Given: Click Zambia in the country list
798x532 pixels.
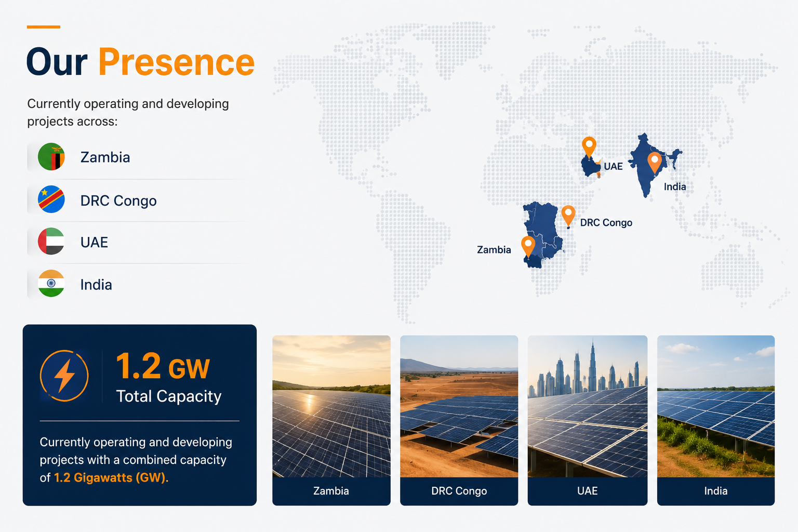Looking at the screenshot, I should (105, 157).
